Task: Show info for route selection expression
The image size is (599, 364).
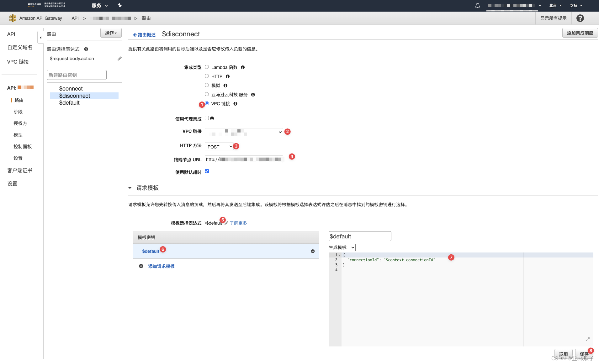Action: (x=86, y=49)
